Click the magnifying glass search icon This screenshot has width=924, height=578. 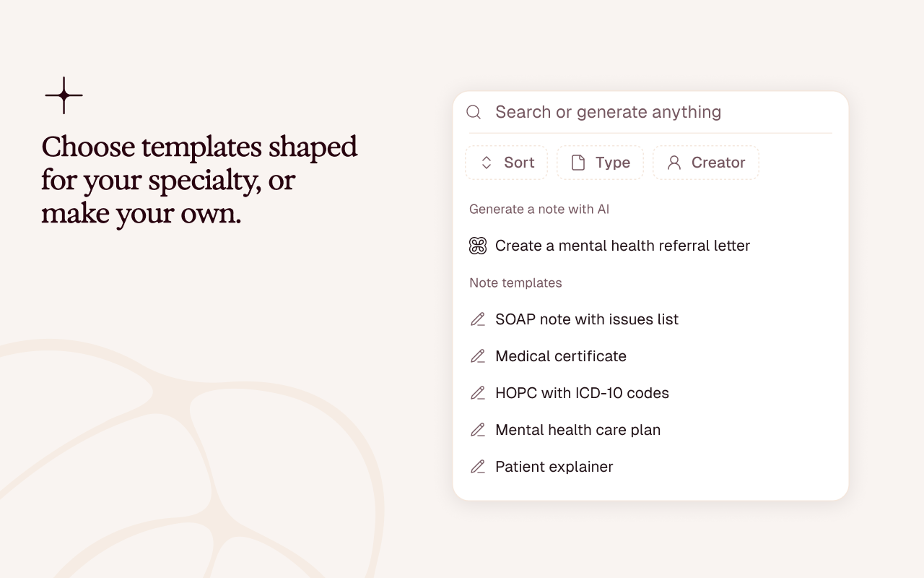pos(474,112)
